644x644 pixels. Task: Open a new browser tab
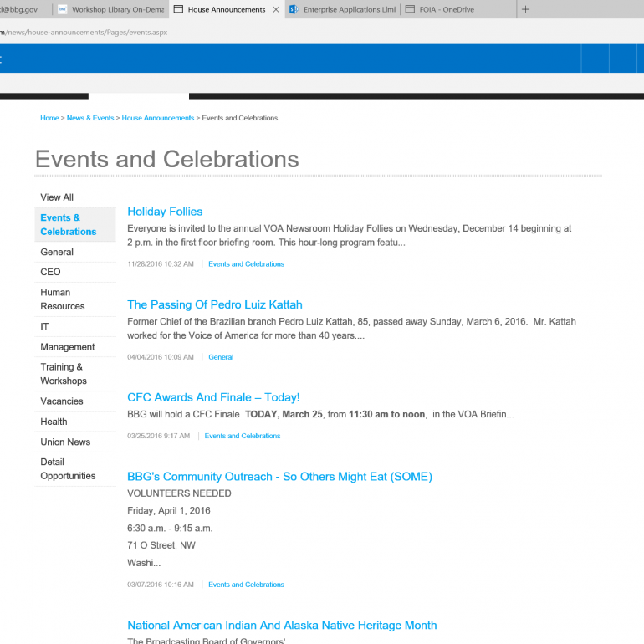(x=525, y=10)
